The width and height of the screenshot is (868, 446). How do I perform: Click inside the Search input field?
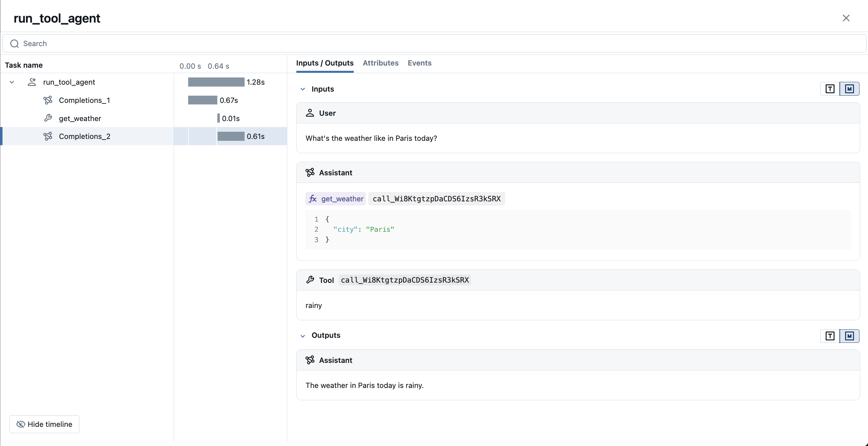135,44
